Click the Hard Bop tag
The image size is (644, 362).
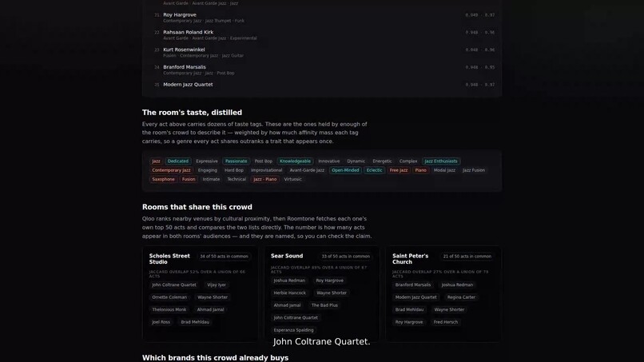click(x=234, y=170)
